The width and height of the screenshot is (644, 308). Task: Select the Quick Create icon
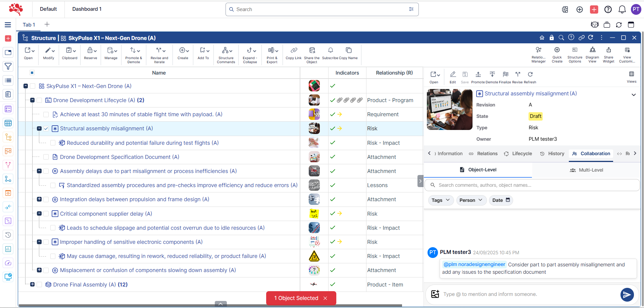click(x=557, y=54)
